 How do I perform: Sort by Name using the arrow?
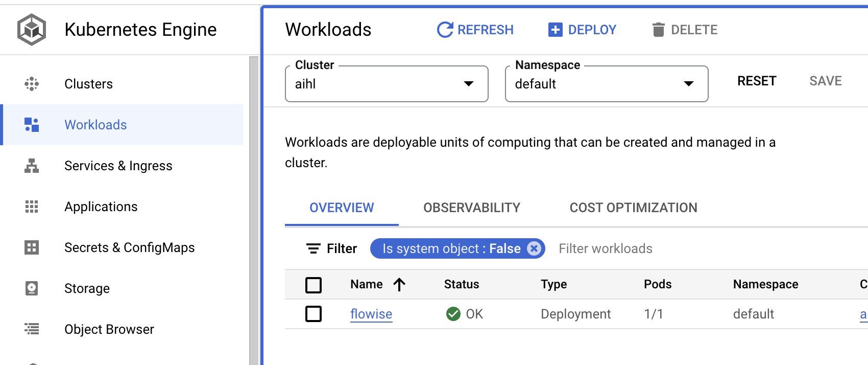point(399,285)
